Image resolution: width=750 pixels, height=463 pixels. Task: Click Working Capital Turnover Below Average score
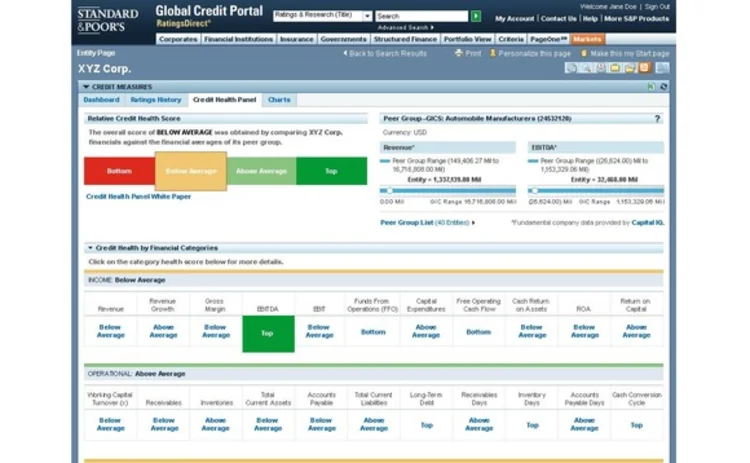(110, 424)
